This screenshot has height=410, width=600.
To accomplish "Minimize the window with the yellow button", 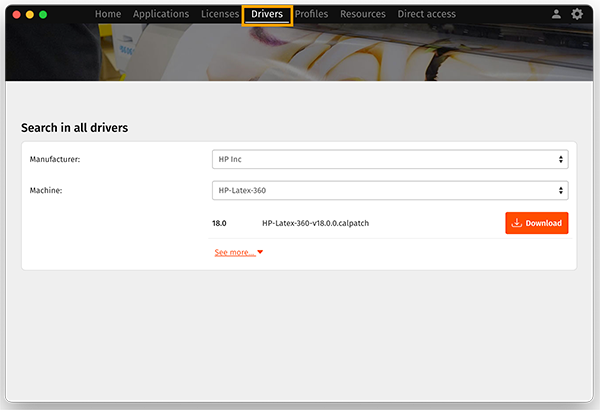I will click(x=30, y=15).
